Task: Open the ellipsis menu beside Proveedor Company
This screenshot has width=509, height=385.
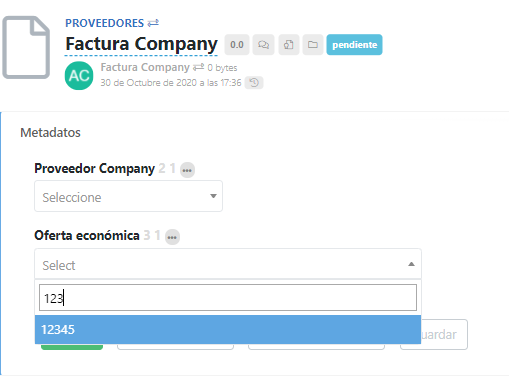Action: pyautogui.click(x=187, y=170)
